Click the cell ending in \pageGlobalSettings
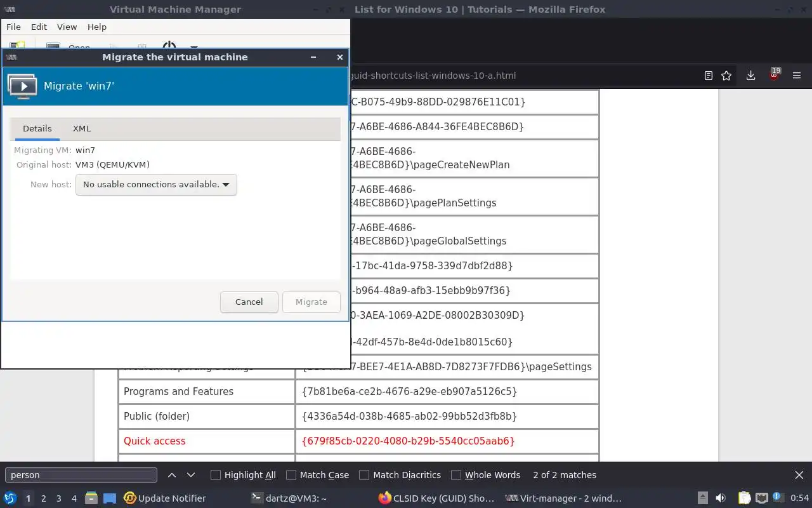 [x=474, y=234]
